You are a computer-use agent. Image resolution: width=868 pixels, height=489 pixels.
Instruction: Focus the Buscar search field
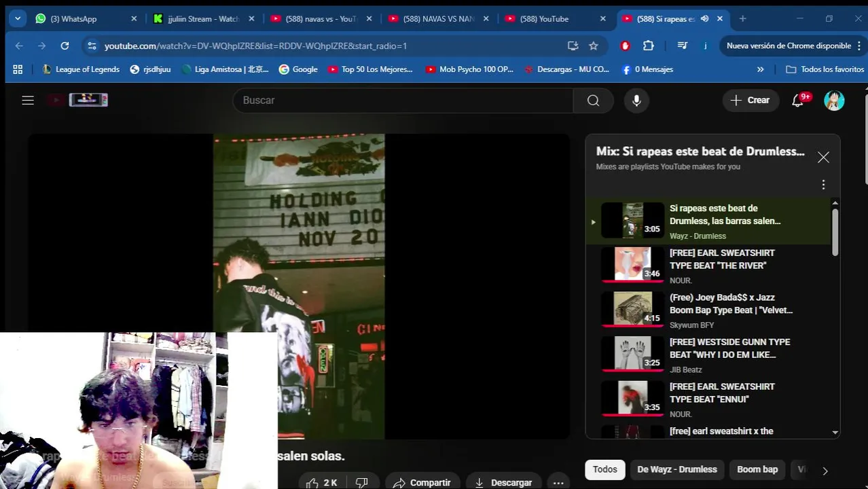(x=403, y=101)
